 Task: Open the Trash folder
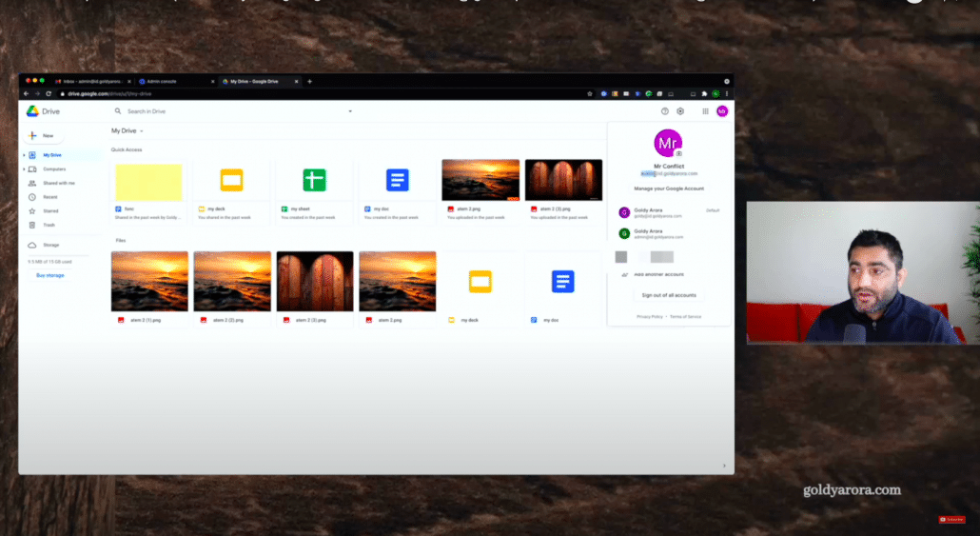click(49, 225)
